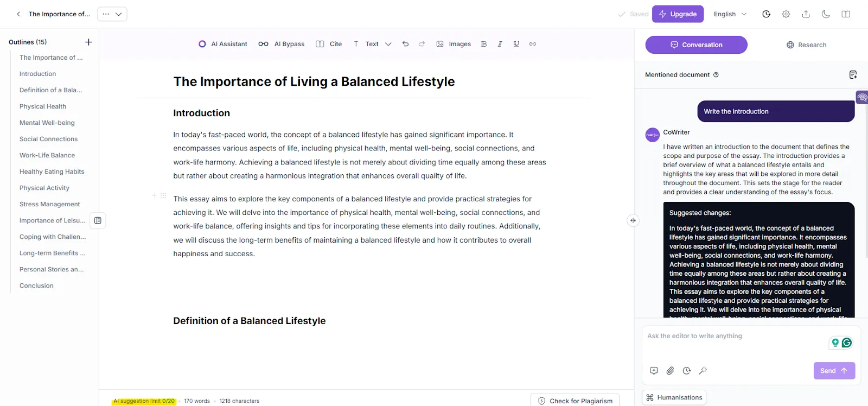Click the magic wand icon
Viewport: 868px width, 406px height.
(x=703, y=371)
